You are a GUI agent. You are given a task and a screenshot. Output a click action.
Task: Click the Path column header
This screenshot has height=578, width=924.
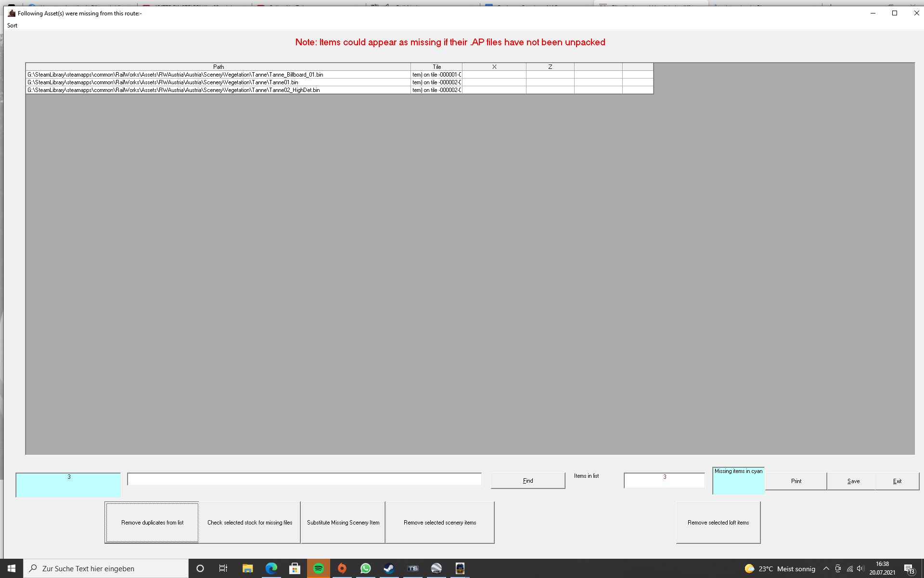point(218,67)
